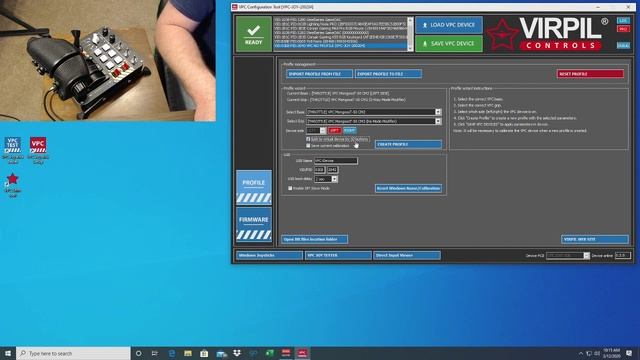Open the Device side dropdown
640x360 pixels.
(323, 131)
